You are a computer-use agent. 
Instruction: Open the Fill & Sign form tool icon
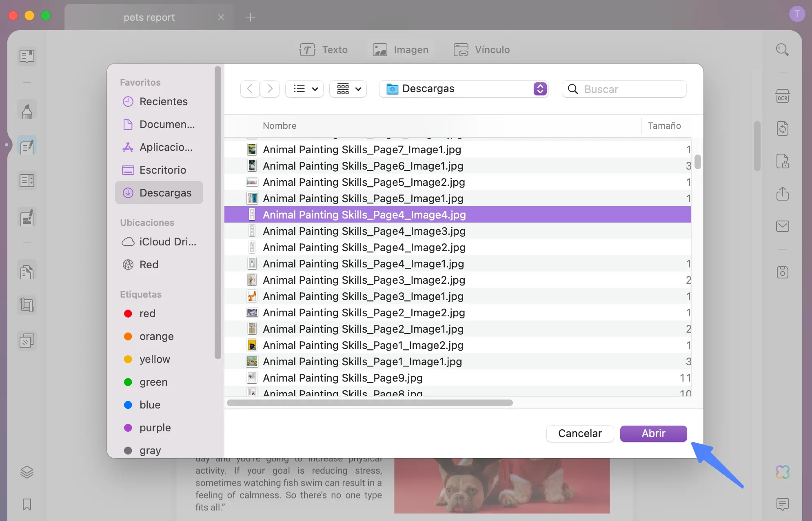[27, 217]
